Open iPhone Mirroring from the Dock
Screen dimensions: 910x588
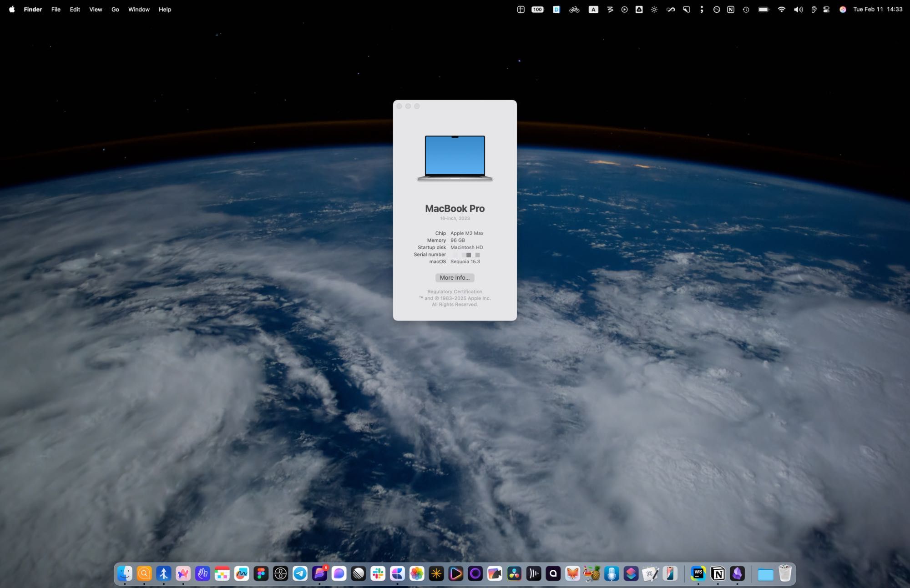(670, 573)
